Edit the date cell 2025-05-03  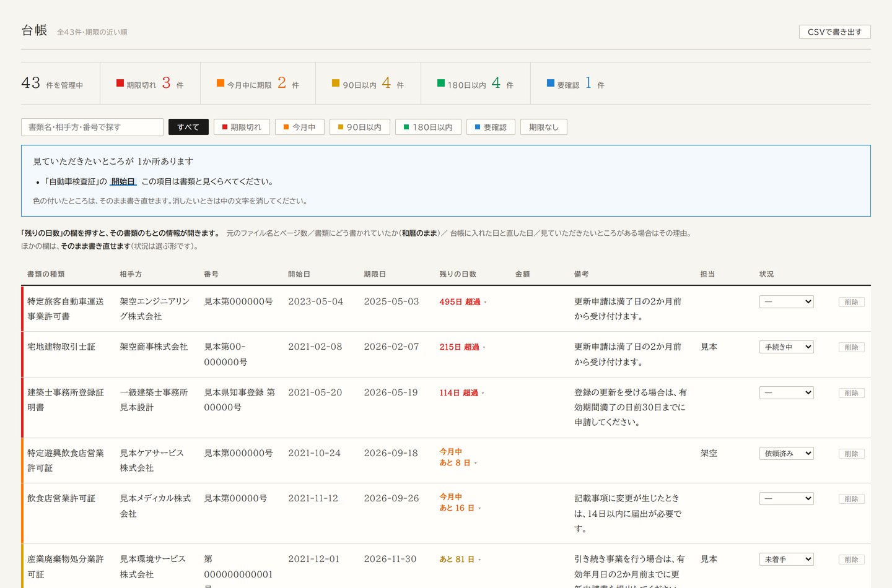tap(391, 301)
